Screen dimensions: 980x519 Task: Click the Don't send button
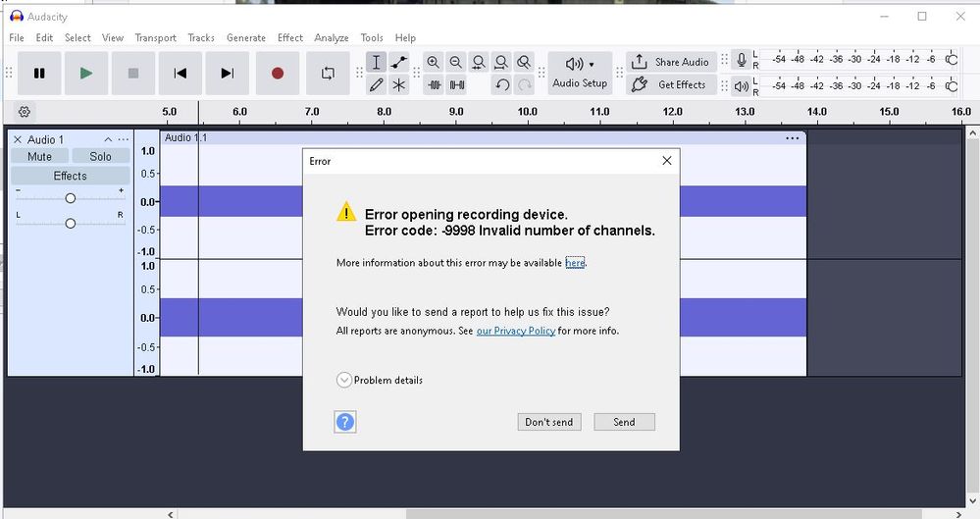[548, 422]
